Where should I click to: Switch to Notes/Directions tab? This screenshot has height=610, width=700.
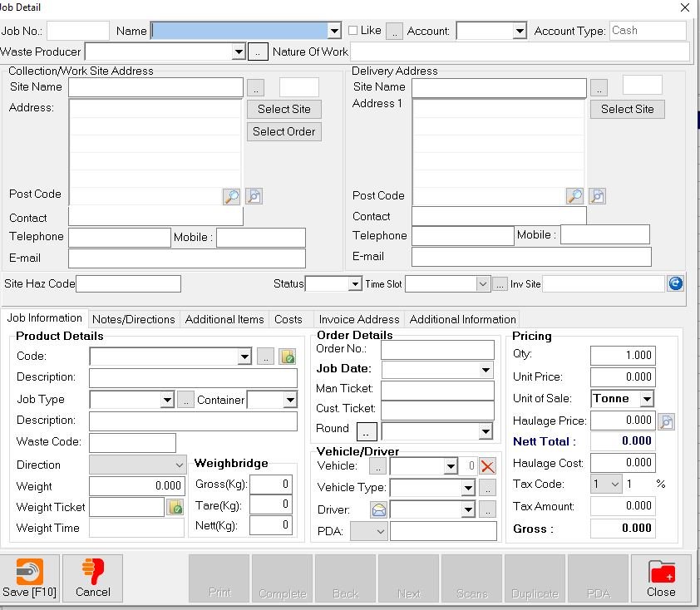tap(134, 319)
